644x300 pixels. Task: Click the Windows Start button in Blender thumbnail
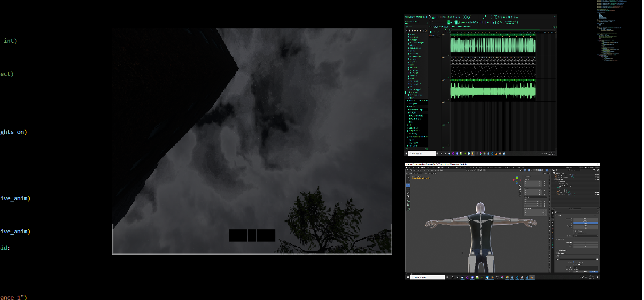(x=407, y=277)
